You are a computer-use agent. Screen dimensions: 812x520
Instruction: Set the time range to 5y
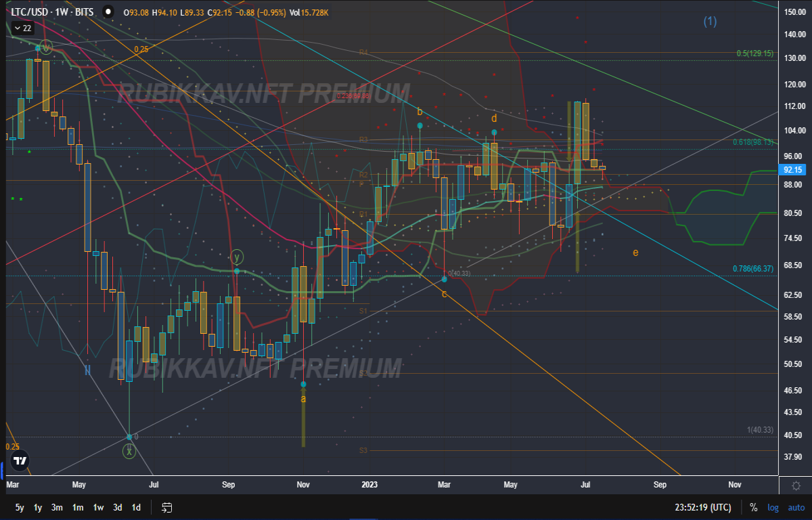[20, 507]
